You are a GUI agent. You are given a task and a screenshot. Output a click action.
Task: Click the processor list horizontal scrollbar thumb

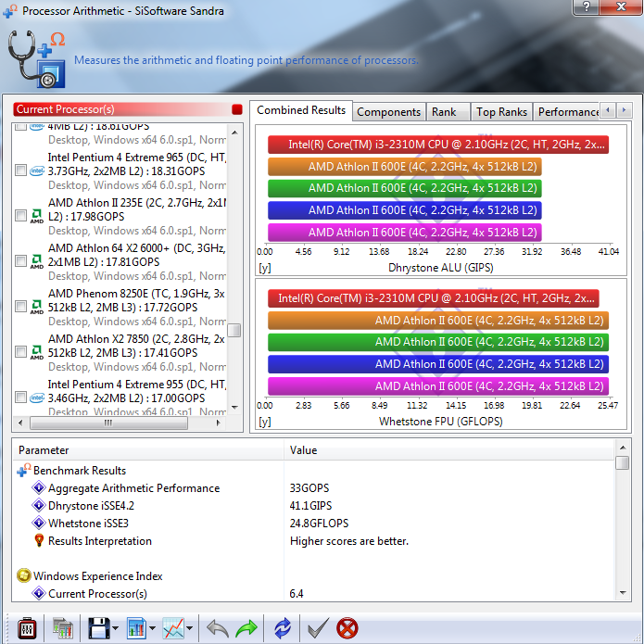pyautogui.click(x=108, y=423)
